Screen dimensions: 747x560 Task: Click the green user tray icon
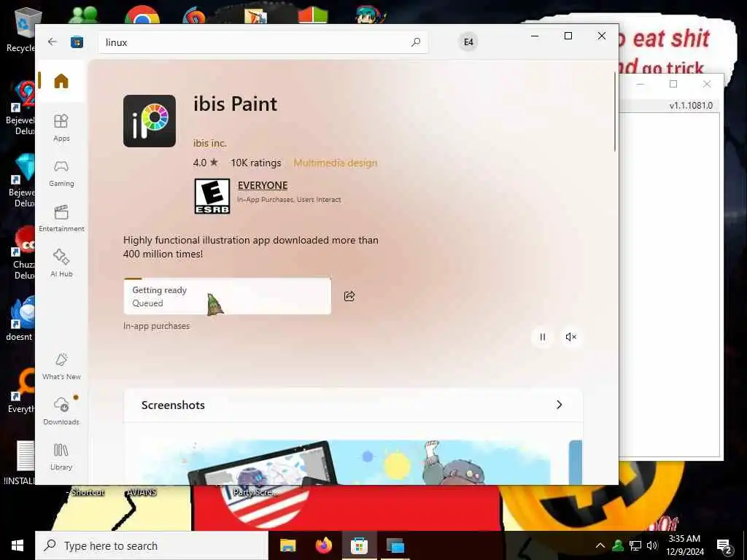click(x=618, y=545)
